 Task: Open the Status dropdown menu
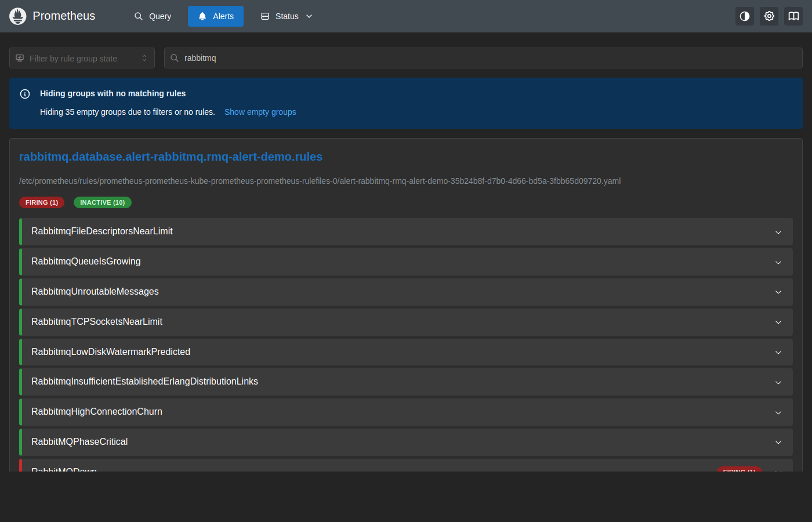click(287, 16)
